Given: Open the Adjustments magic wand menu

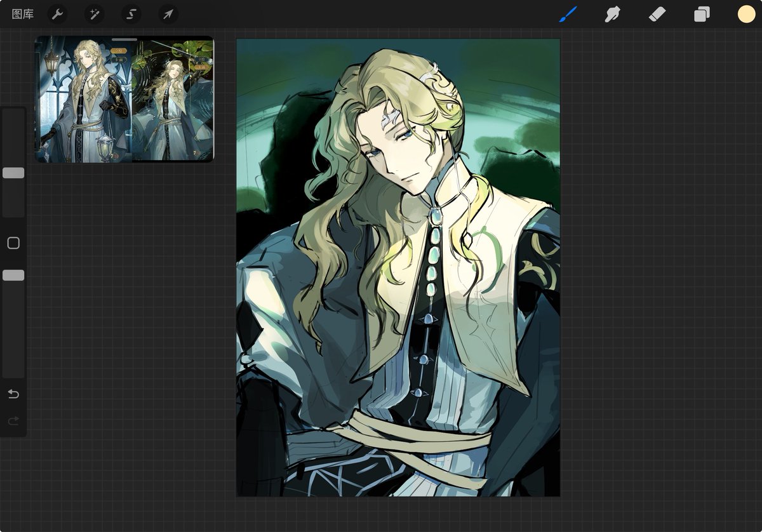Looking at the screenshot, I should [x=94, y=14].
